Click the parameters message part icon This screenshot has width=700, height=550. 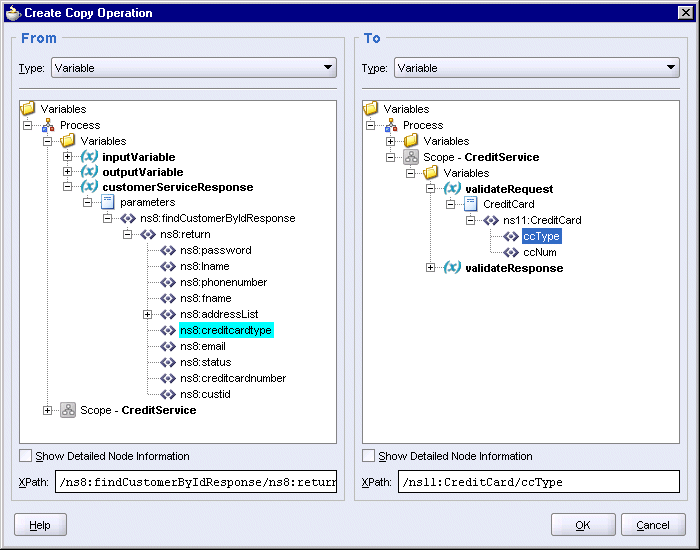(108, 202)
